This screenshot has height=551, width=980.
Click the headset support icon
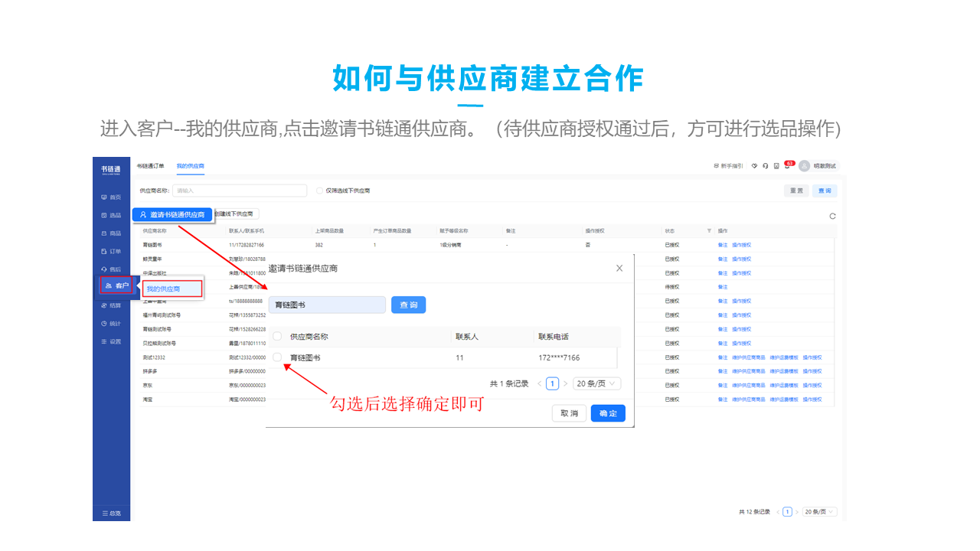click(x=766, y=165)
